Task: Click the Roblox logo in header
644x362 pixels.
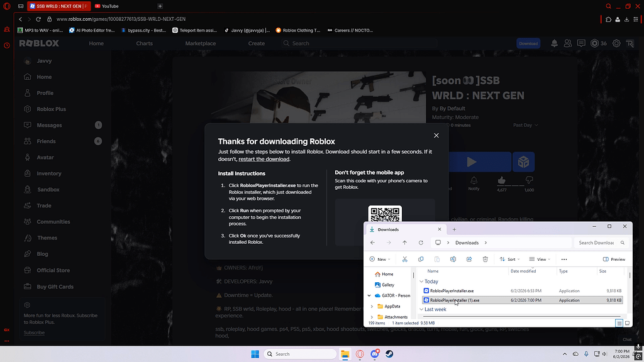Action: (x=39, y=43)
